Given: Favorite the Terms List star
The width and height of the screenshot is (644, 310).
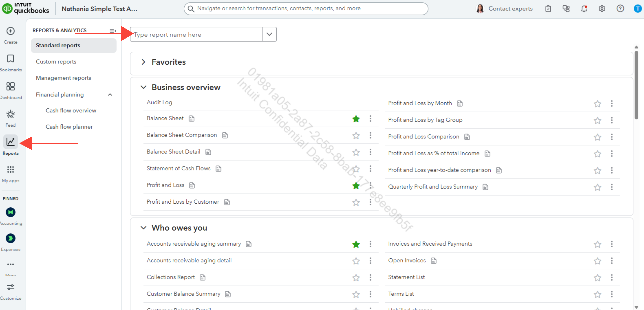Looking at the screenshot, I should coord(598,295).
